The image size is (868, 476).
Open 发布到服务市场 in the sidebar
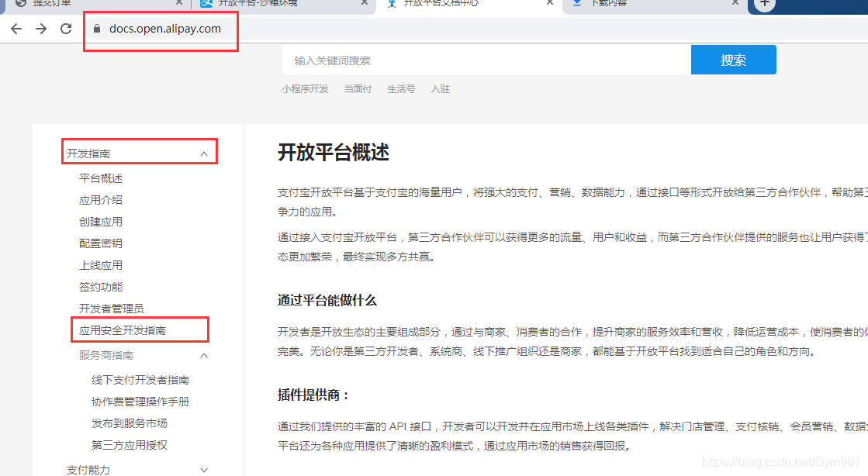tap(129, 423)
